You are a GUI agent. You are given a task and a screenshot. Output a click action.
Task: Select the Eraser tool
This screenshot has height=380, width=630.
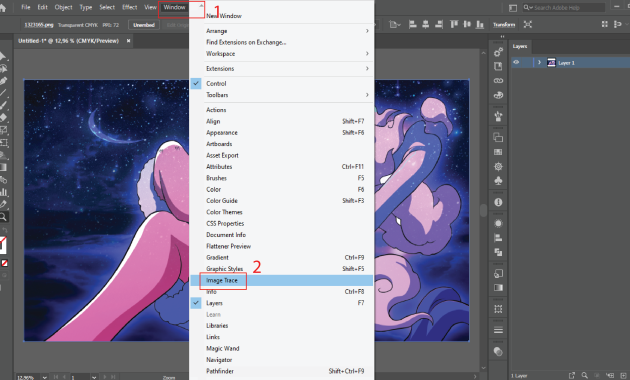pyautogui.click(x=3, y=118)
